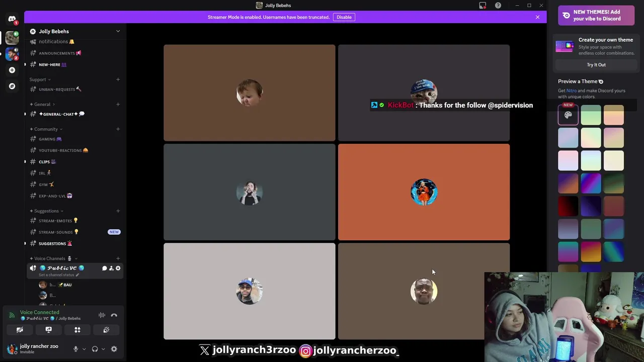Click Add a Server plus icon

12,70
